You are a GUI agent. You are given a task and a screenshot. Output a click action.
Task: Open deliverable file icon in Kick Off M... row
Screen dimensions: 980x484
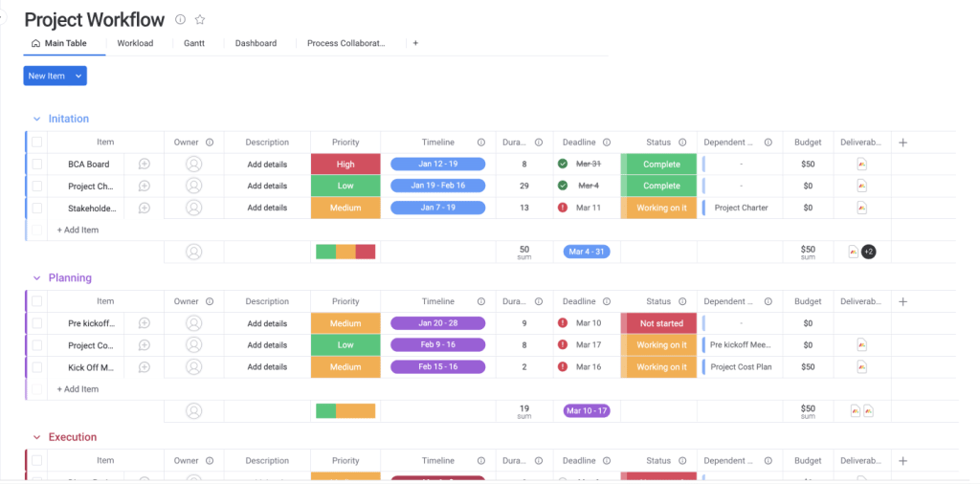click(862, 367)
